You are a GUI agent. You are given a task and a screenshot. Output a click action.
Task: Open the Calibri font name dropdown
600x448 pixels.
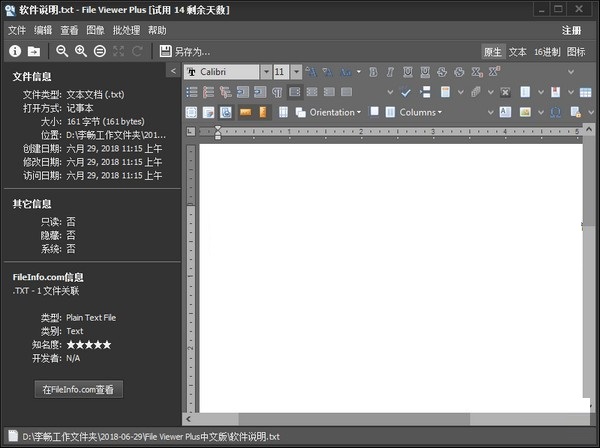[x=266, y=72]
